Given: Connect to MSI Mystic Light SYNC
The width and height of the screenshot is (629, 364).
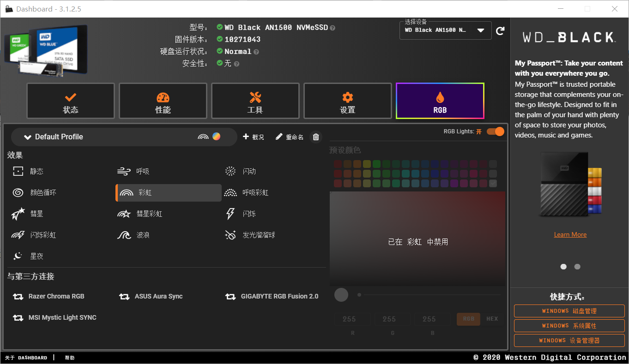Looking at the screenshot, I should pyautogui.click(x=54, y=318).
